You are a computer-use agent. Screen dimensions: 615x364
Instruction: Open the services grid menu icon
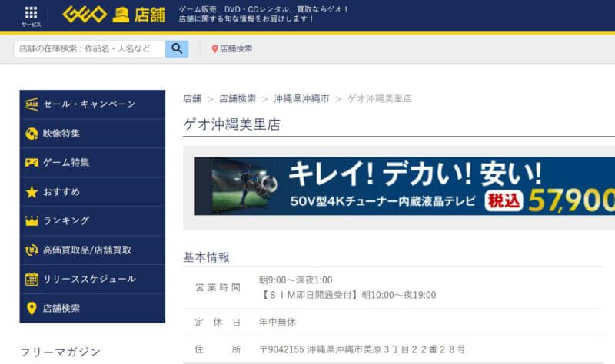(31, 13)
